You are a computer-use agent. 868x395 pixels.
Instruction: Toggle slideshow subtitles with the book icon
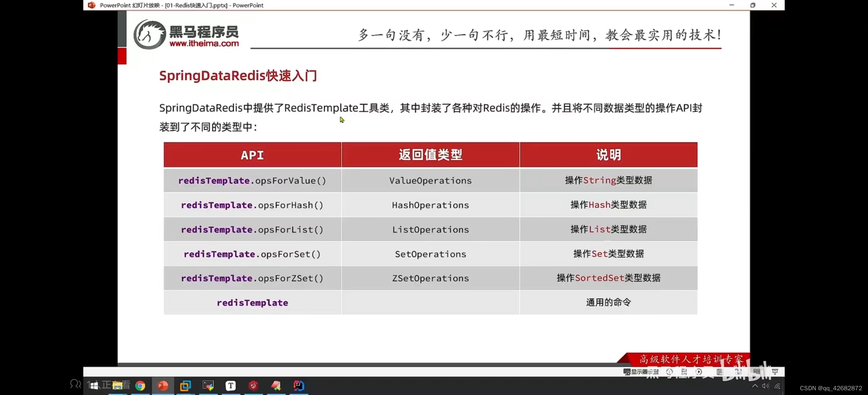pos(757,372)
